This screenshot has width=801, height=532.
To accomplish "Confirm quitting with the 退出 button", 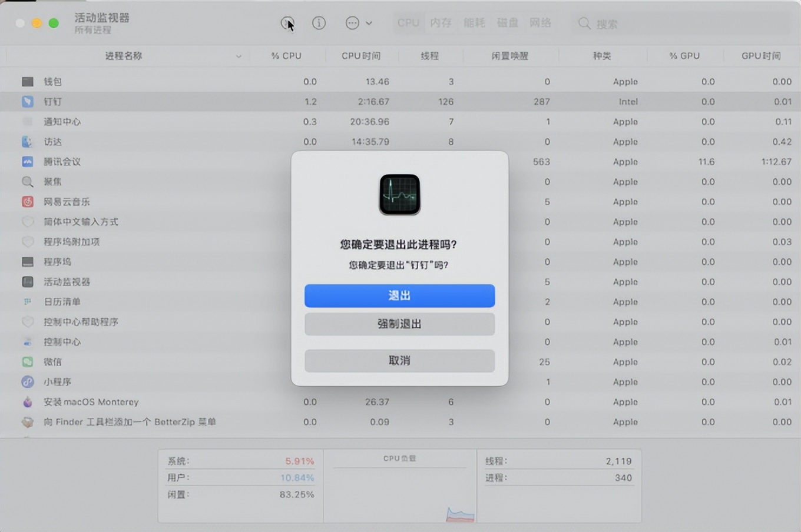I will tap(399, 296).
